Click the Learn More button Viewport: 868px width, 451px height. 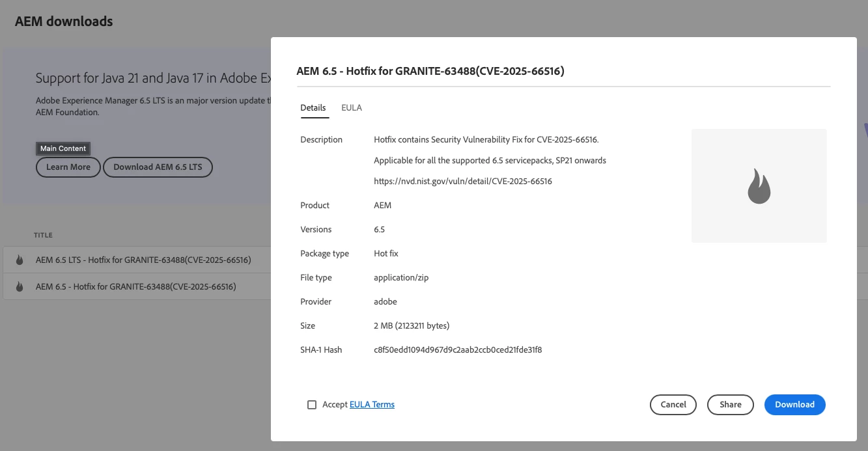(x=68, y=167)
